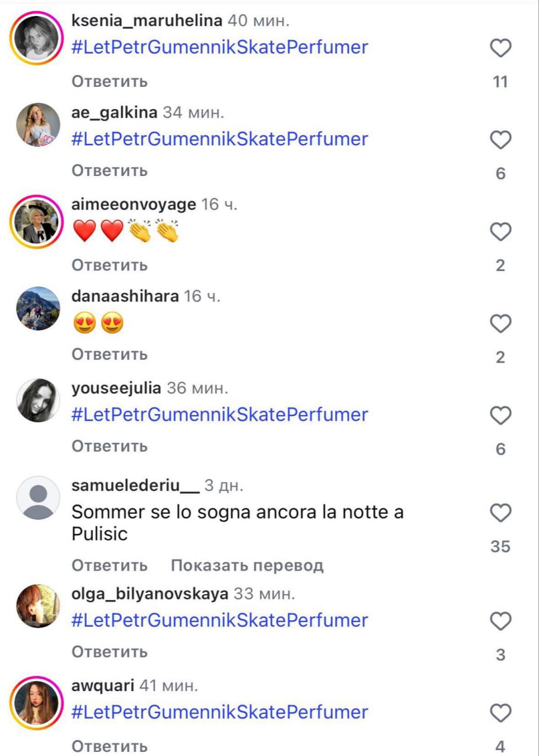Image resolution: width=539 pixels, height=756 pixels.
Task: Click samuelederiu__'s default avatar
Action: [x=37, y=497]
